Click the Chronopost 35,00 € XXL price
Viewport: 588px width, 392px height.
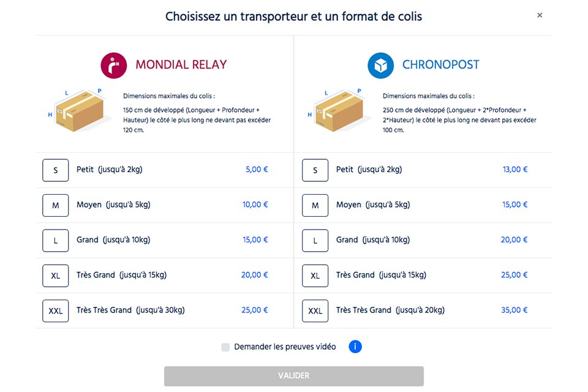pos(514,310)
